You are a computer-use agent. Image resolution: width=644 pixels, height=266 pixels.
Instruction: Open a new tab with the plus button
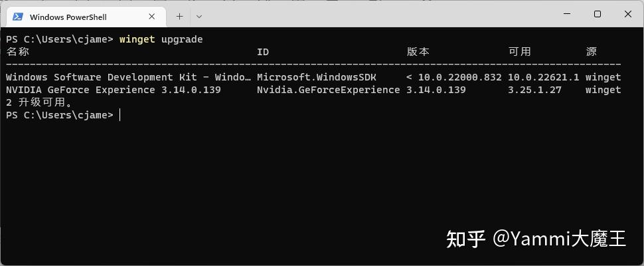point(179,17)
